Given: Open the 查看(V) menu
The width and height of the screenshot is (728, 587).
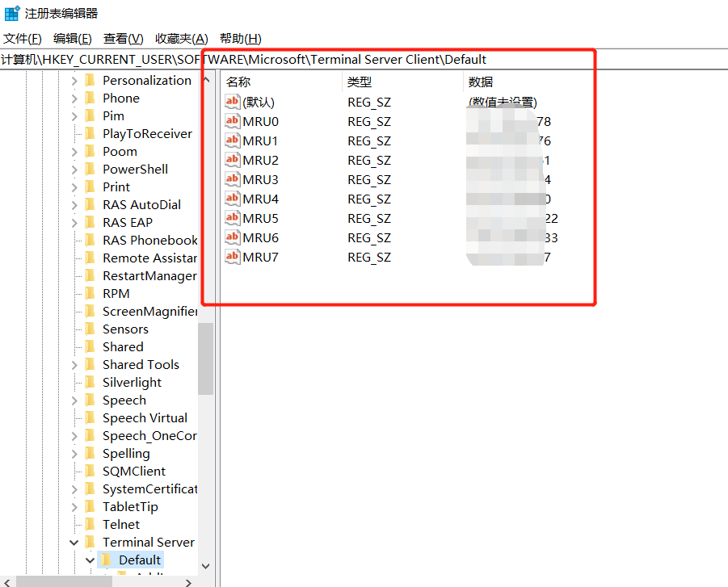Looking at the screenshot, I should (x=123, y=39).
